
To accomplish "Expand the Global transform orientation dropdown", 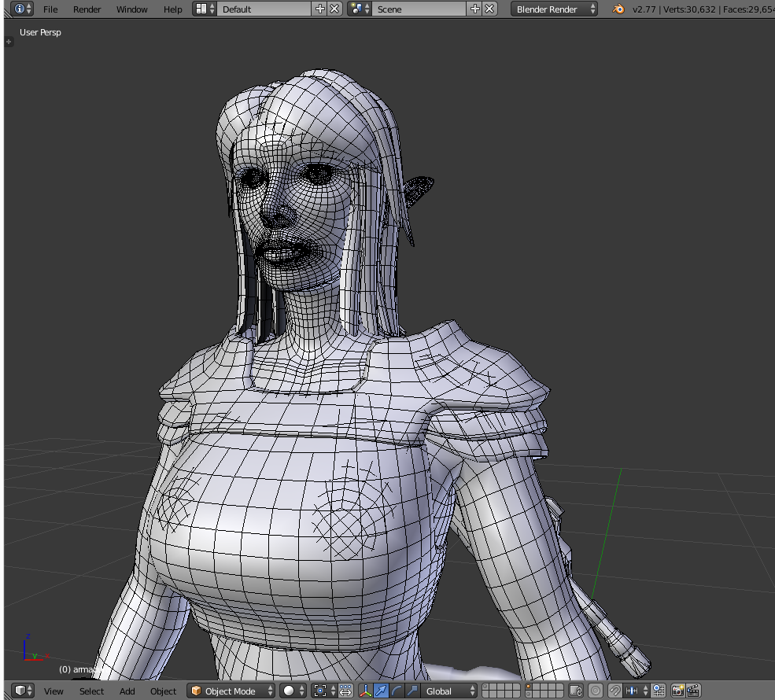I will (x=448, y=691).
